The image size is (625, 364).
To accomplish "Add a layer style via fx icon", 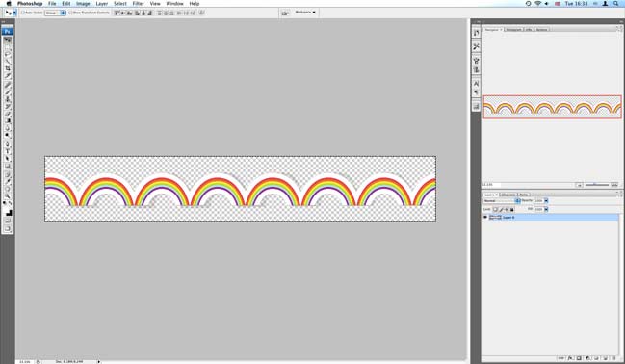I will click(x=570, y=358).
